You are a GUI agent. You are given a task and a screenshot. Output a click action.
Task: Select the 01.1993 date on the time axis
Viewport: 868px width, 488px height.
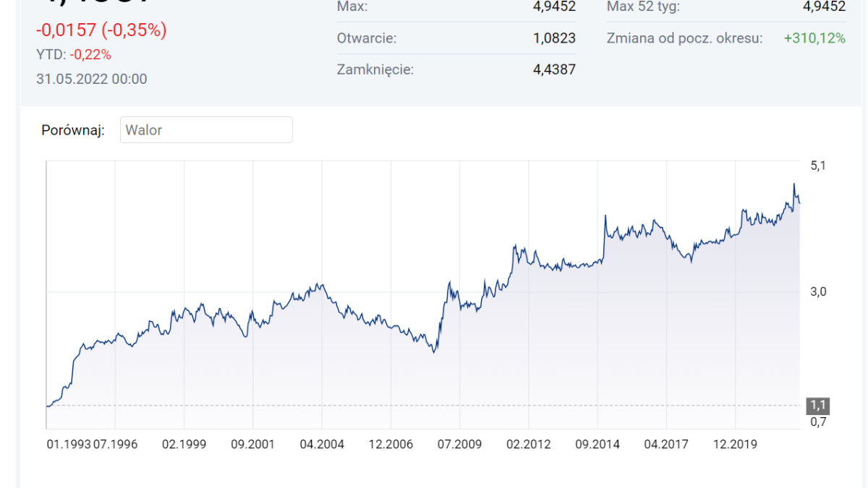pos(69,444)
